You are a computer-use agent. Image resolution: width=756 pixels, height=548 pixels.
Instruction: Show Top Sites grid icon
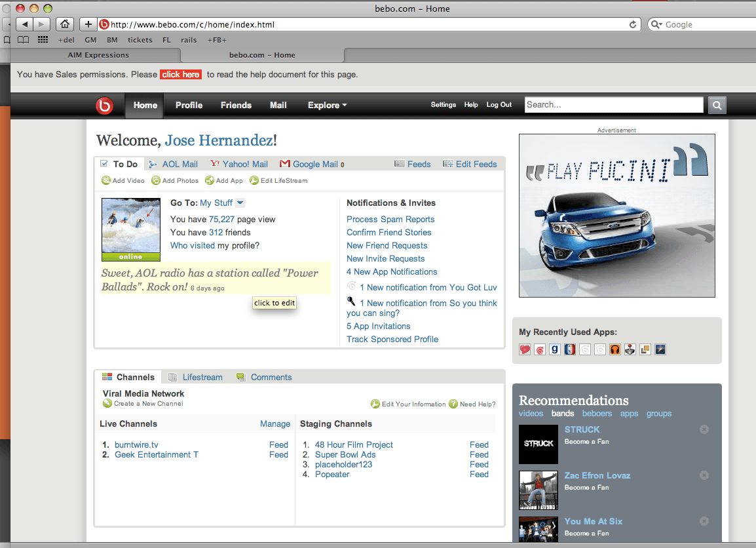(43, 40)
